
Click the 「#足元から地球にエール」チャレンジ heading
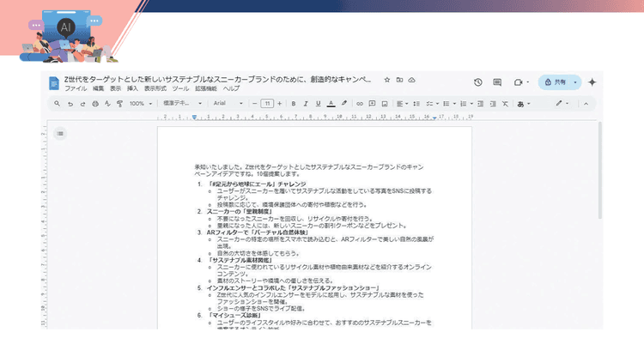click(257, 184)
